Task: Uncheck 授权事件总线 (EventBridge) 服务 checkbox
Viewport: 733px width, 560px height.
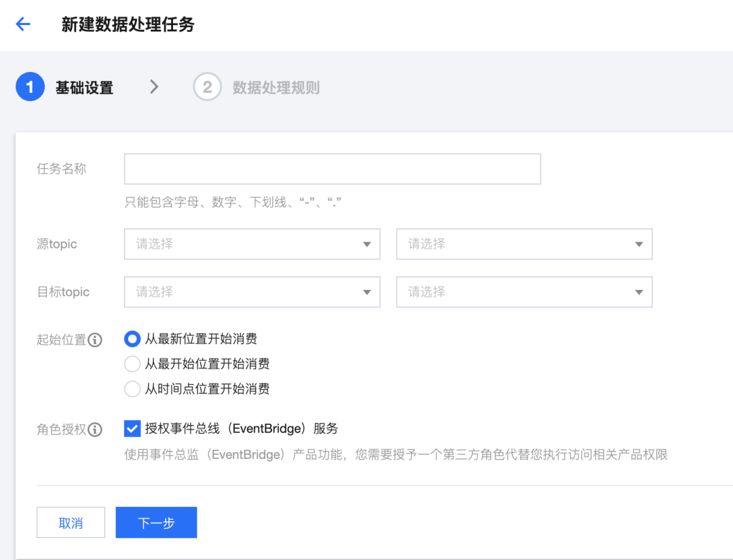Action: [x=132, y=428]
